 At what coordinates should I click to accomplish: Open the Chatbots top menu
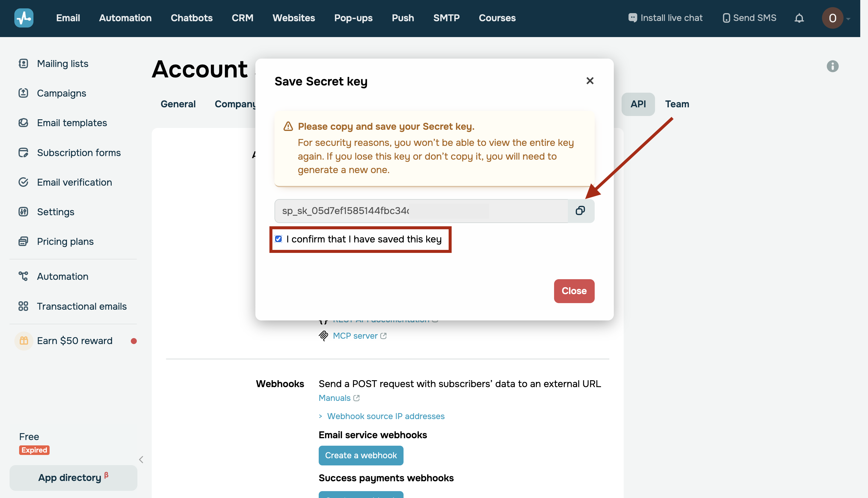191,18
